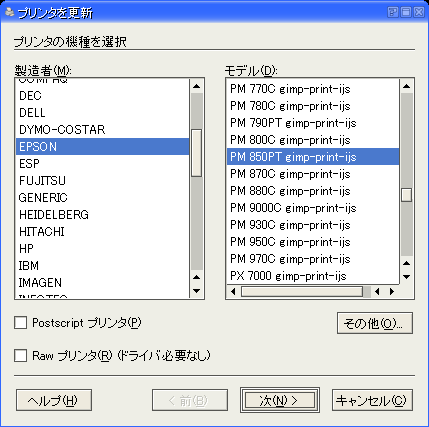429x427 pixels.
Task: Click model list horizontal scrollbar thumb
Action: tap(302, 292)
